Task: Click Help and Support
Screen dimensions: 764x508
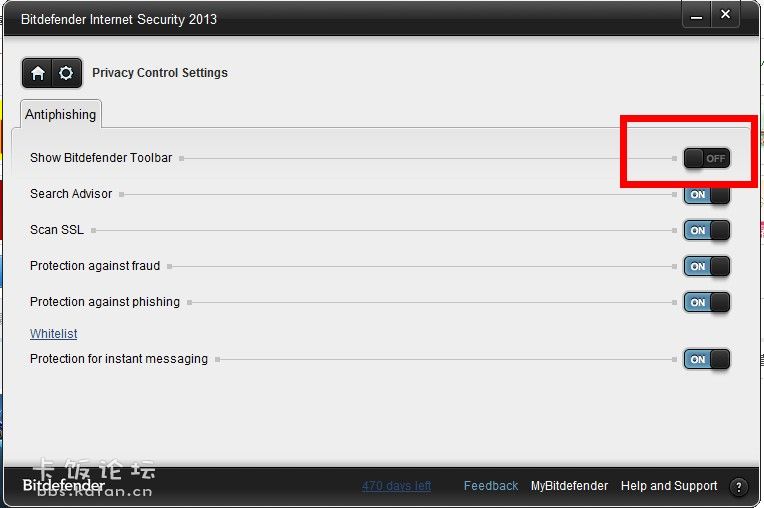Action: click(x=669, y=486)
